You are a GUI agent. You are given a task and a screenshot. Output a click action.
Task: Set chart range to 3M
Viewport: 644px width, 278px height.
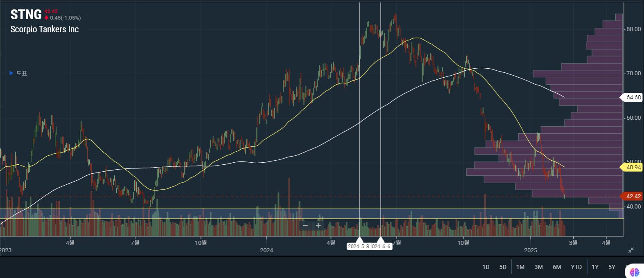(538, 267)
